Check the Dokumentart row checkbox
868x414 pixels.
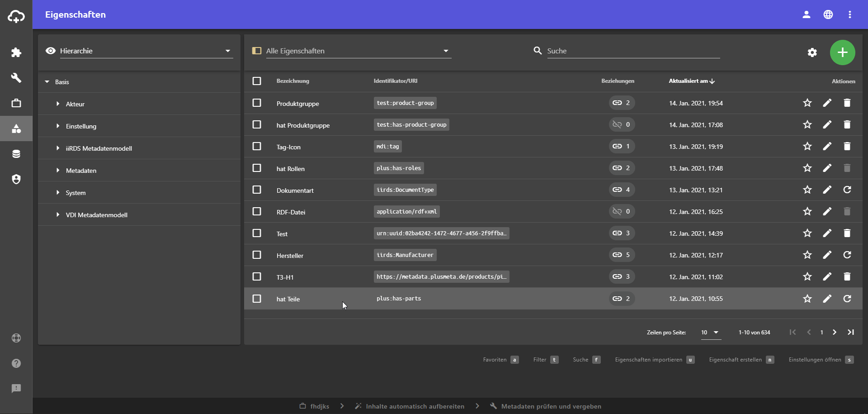[257, 190]
